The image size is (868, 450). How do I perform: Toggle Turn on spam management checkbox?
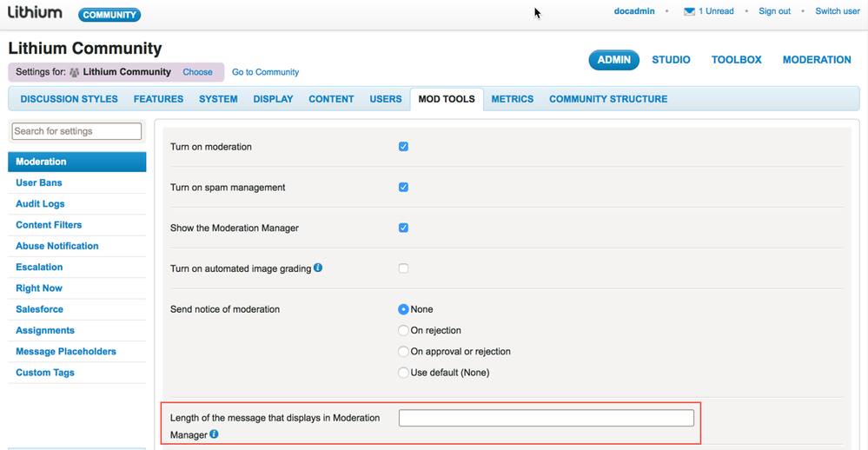pos(403,187)
